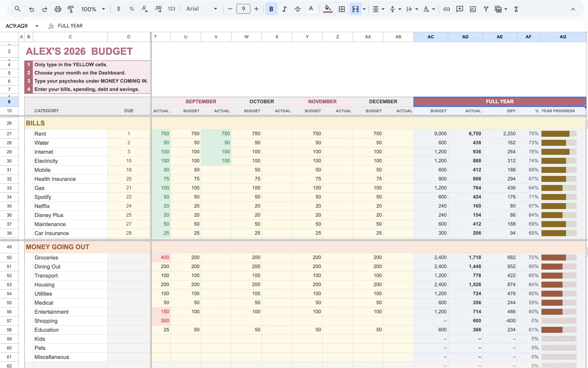Click Groceries actual value 400
The image size is (588, 368).
point(161,257)
